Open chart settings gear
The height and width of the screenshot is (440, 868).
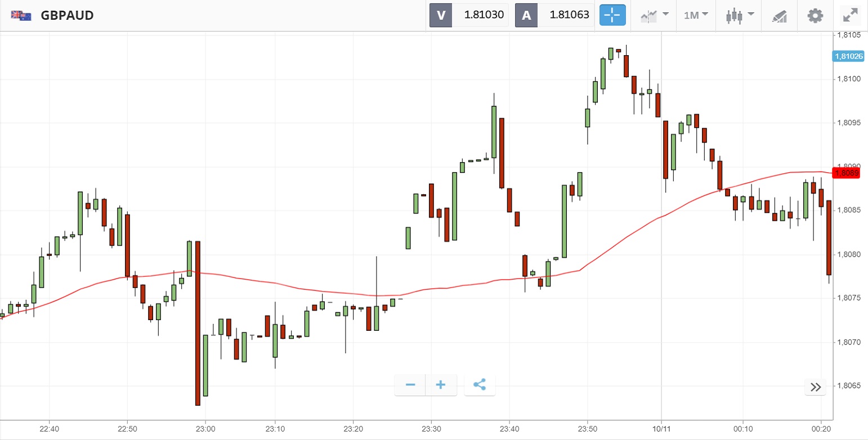click(x=815, y=15)
